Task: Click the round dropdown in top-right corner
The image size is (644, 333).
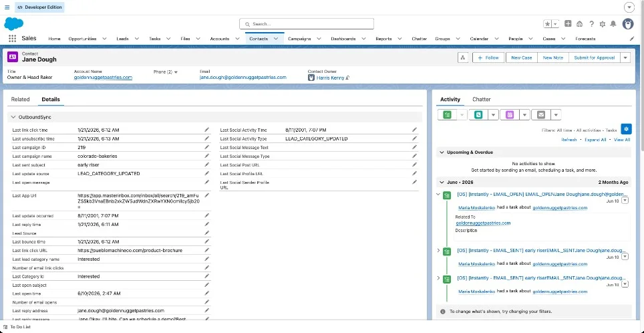Action: tap(629, 7)
